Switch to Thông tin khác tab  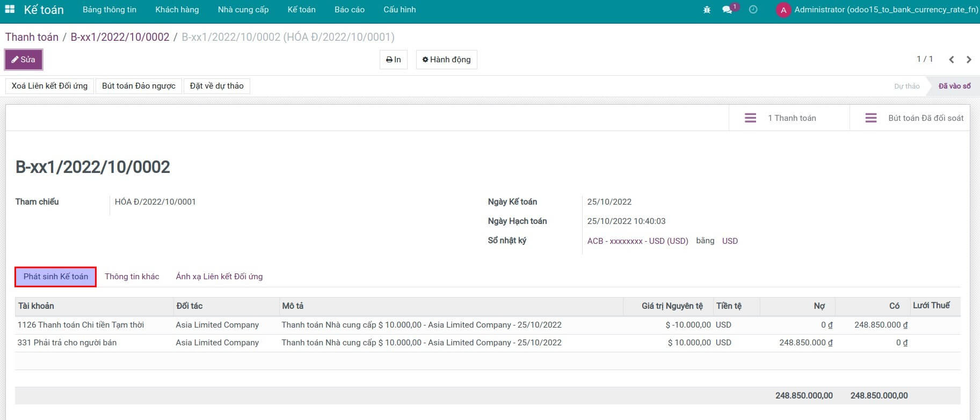point(132,277)
